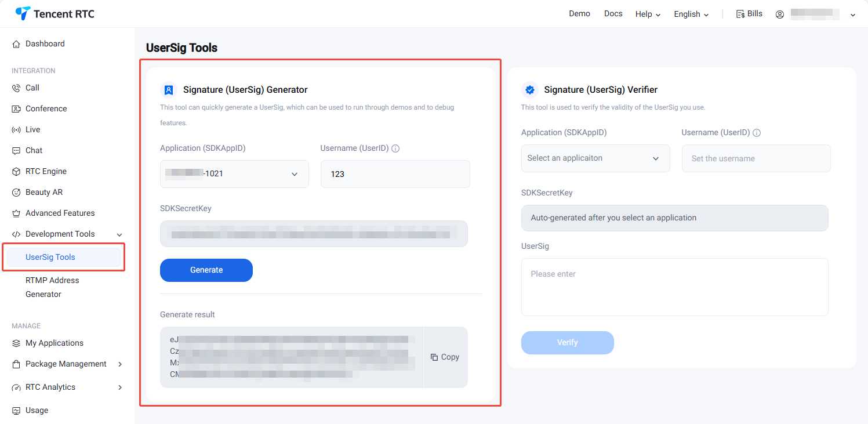Click the My Applications layers icon
This screenshot has width=868, height=424.
click(x=16, y=343)
